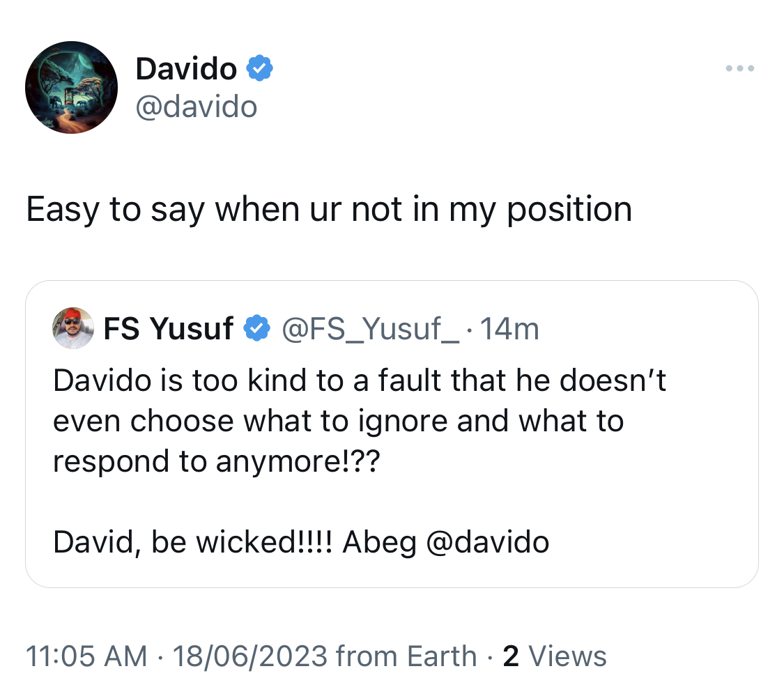This screenshot has width=784, height=694.
Task: Click the 14m timestamp on quoted tweet
Action: 509,329
